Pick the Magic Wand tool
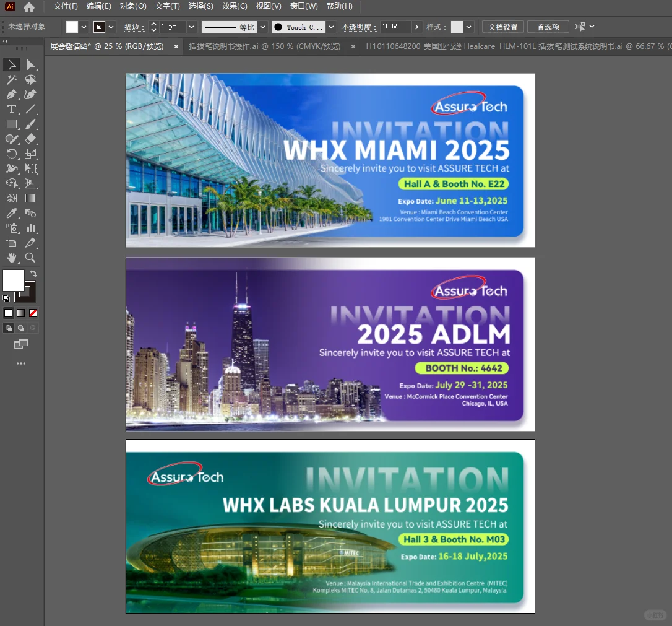The image size is (672, 626). click(12, 80)
